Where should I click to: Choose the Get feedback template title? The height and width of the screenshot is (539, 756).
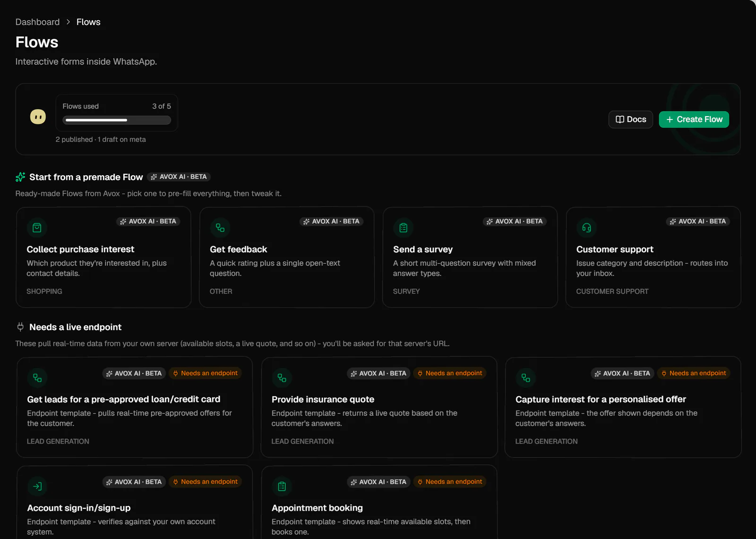pos(238,249)
